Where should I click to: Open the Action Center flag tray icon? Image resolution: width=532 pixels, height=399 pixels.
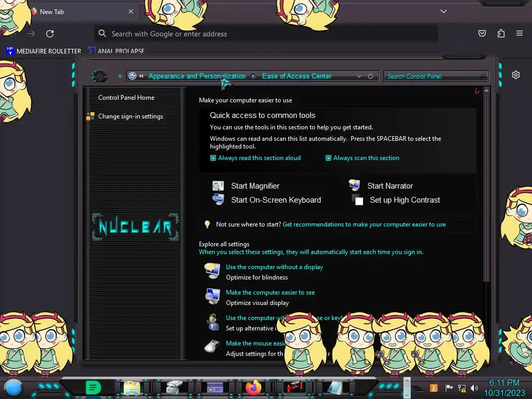point(449,388)
